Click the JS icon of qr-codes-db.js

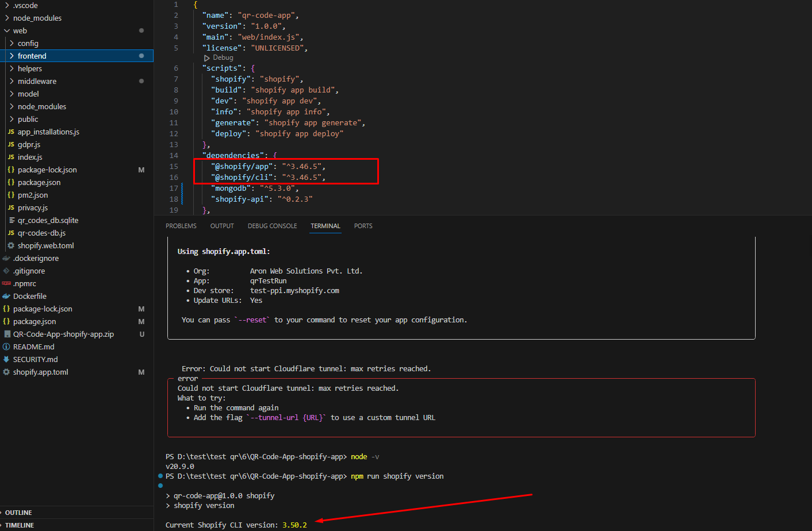11,233
